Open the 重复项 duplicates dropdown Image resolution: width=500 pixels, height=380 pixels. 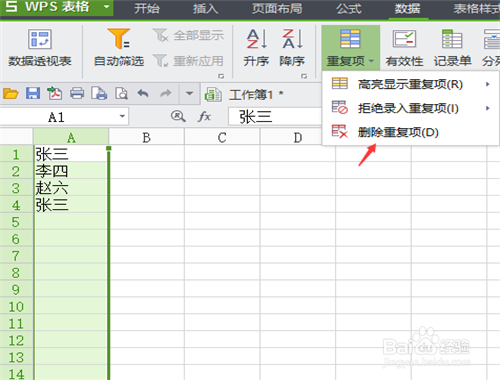(x=351, y=48)
